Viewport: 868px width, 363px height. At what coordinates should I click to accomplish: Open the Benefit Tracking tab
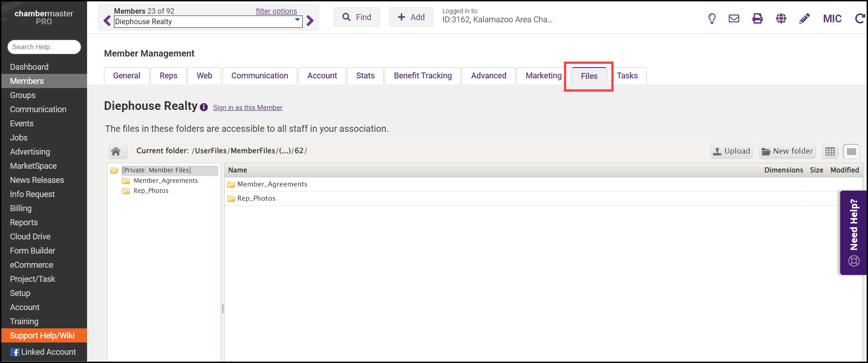(x=423, y=76)
